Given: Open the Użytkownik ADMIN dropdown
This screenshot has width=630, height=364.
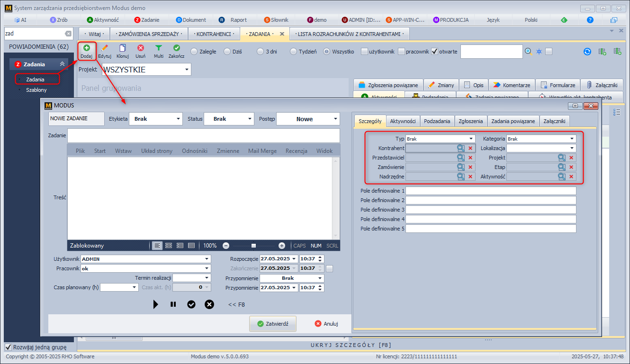Looking at the screenshot, I should coord(207,259).
